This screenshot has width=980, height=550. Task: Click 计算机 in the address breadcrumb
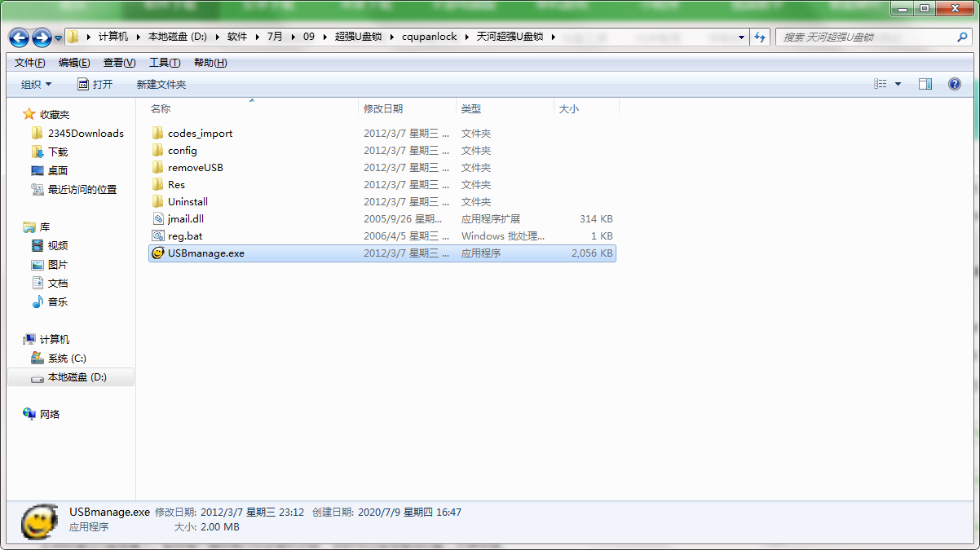[113, 37]
